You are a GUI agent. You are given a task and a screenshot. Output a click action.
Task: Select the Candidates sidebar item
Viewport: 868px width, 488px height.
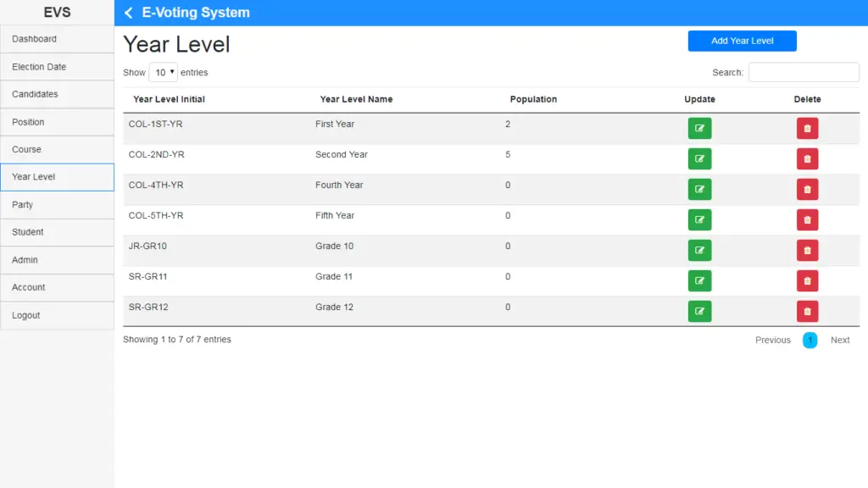[x=37, y=94]
